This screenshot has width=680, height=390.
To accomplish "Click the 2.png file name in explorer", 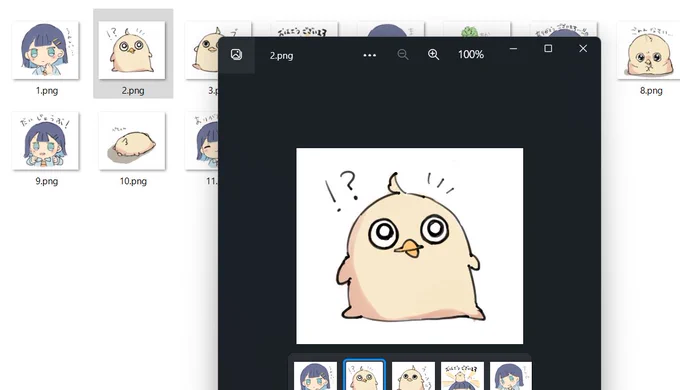I will point(133,91).
